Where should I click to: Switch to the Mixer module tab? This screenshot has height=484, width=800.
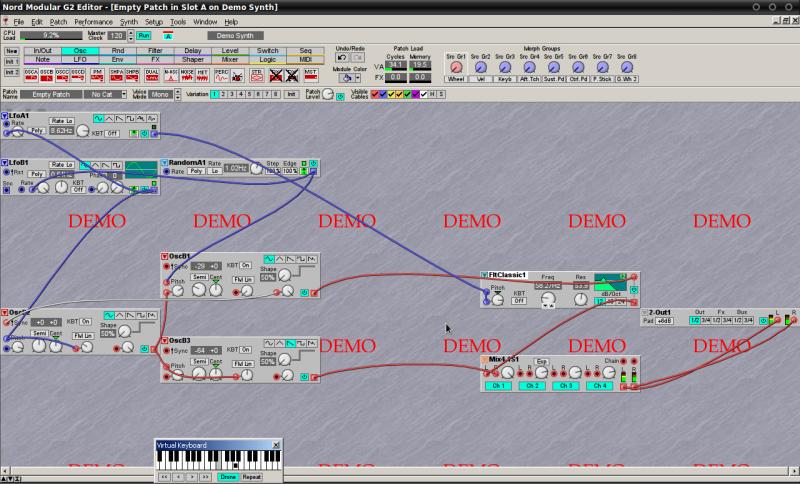(230, 59)
